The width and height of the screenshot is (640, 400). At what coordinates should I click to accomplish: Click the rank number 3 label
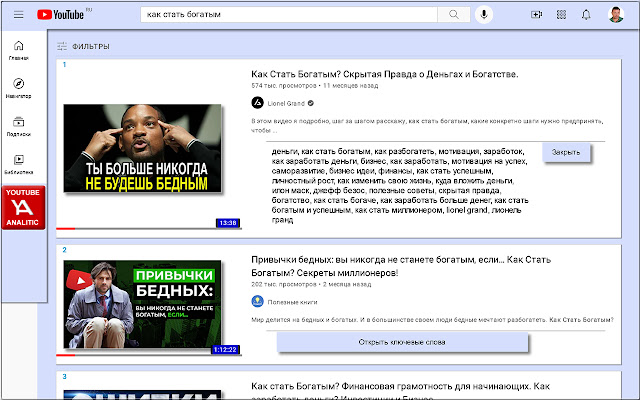coord(64,376)
